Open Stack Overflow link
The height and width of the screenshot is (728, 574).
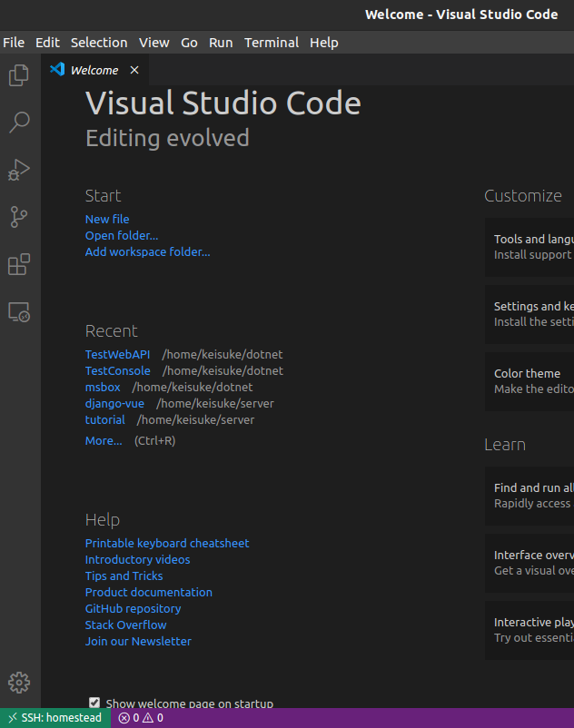(125, 625)
